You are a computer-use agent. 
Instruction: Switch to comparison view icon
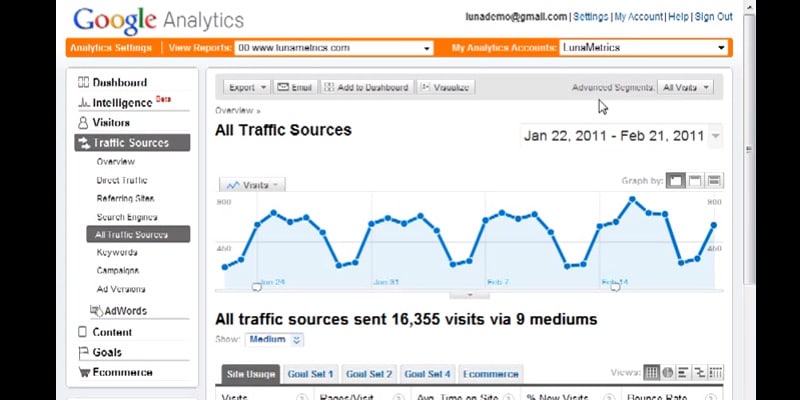click(x=700, y=372)
